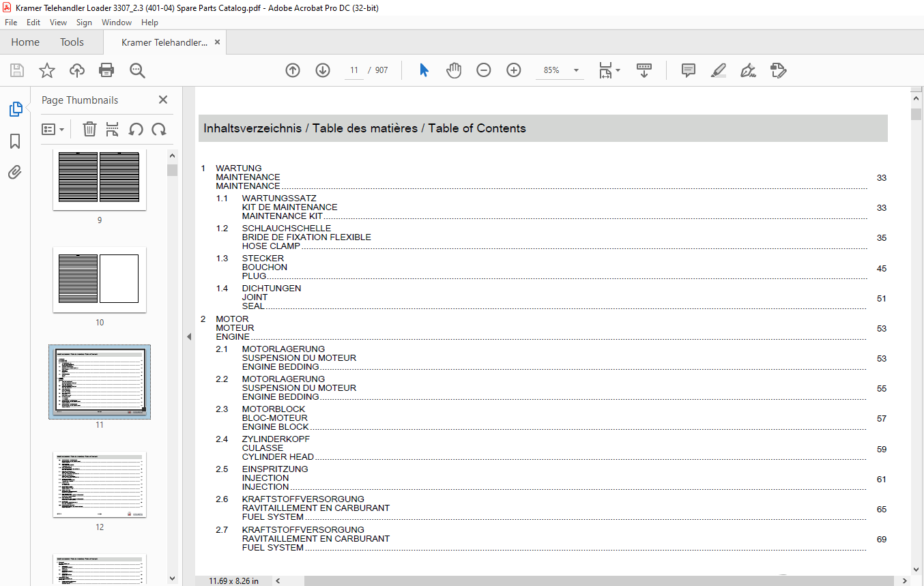Screen dimensions: 924x586
Task: Delete selected page with trash icon
Action: coord(89,129)
